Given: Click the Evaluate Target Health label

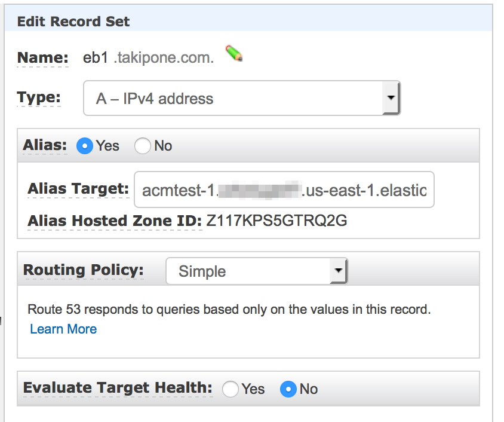Looking at the screenshot, I should pos(118,388).
